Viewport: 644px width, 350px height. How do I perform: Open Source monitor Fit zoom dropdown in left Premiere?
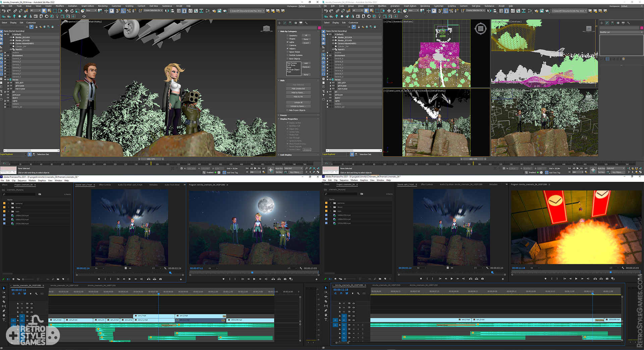pos(100,268)
